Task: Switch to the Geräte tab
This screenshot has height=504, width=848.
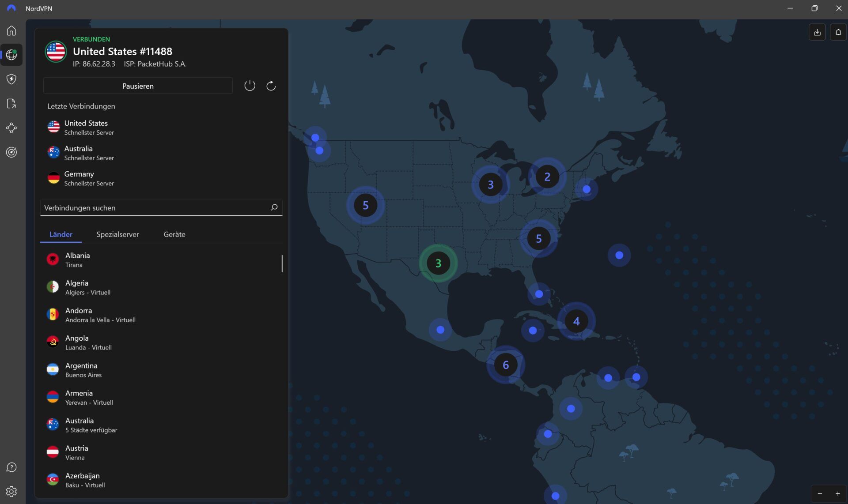Action: pos(174,234)
